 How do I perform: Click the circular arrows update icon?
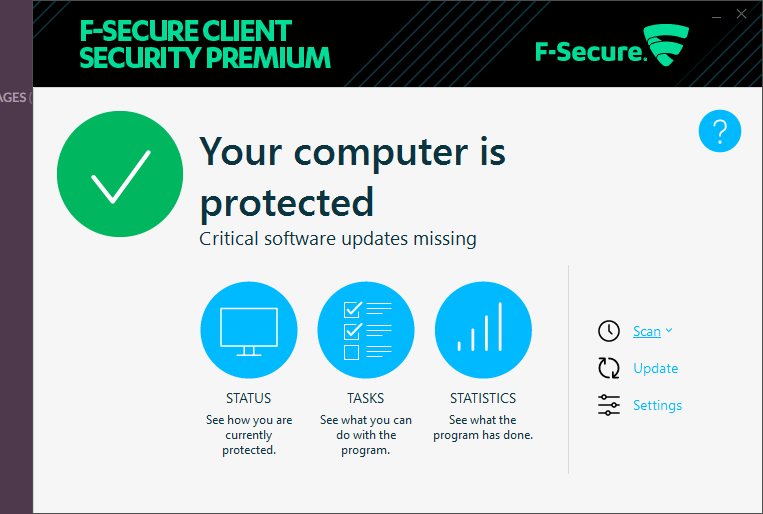[609, 368]
